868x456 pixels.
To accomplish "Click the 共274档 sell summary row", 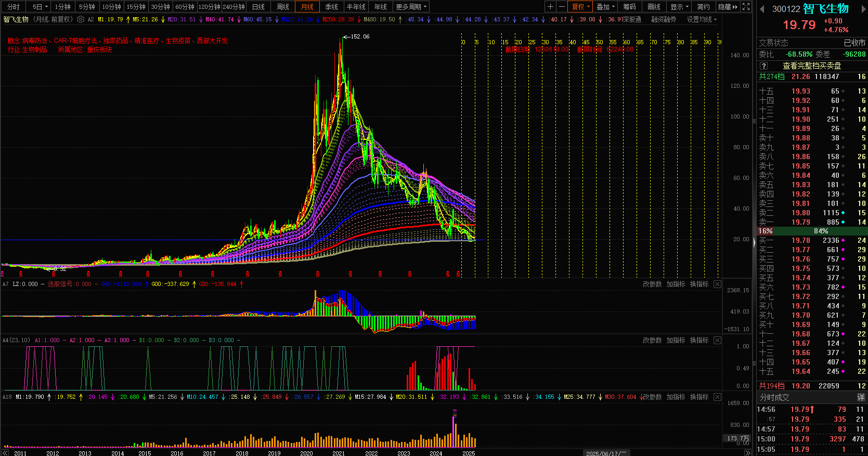I will click(x=811, y=76).
